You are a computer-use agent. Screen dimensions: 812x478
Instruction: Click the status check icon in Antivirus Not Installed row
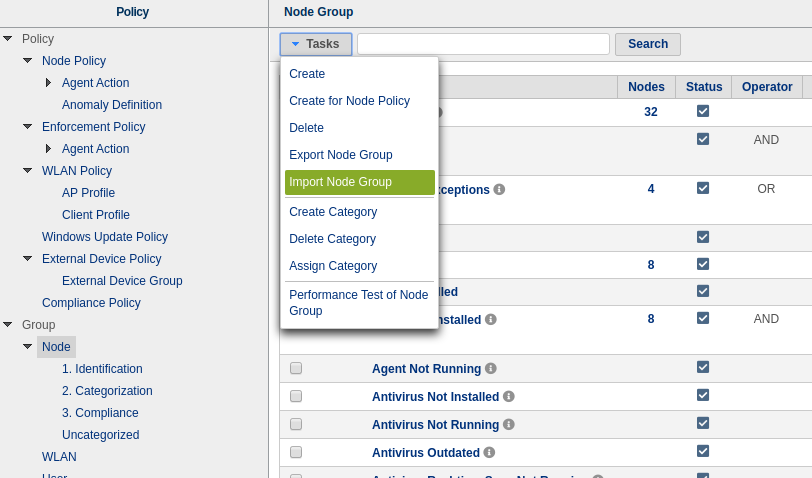tap(703, 395)
